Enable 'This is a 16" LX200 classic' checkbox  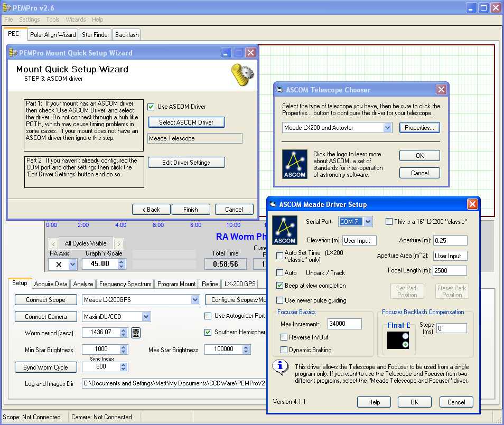(x=389, y=221)
